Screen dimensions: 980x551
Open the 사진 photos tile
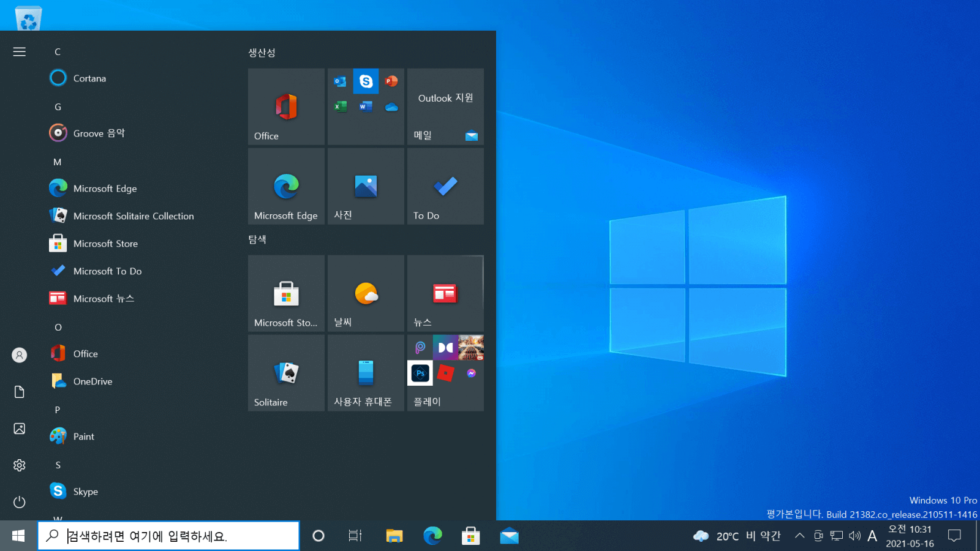click(x=366, y=186)
